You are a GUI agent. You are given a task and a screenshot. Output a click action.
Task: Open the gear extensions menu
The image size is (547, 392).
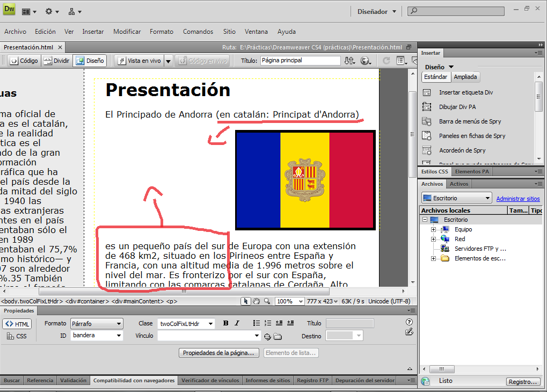point(52,12)
